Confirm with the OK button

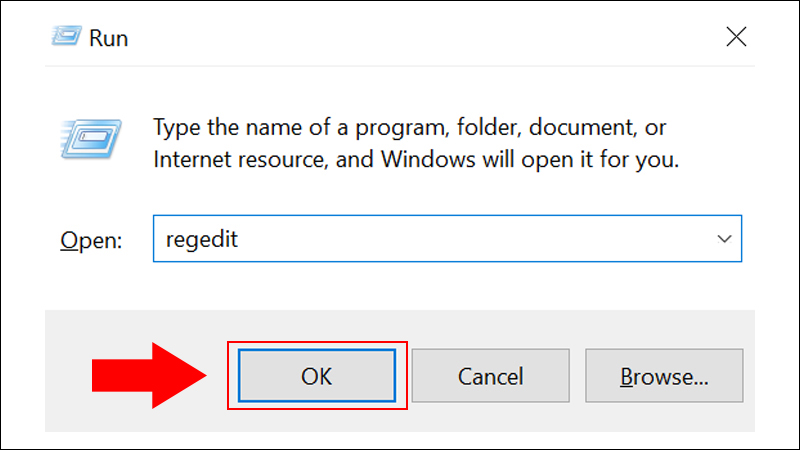coord(317,376)
